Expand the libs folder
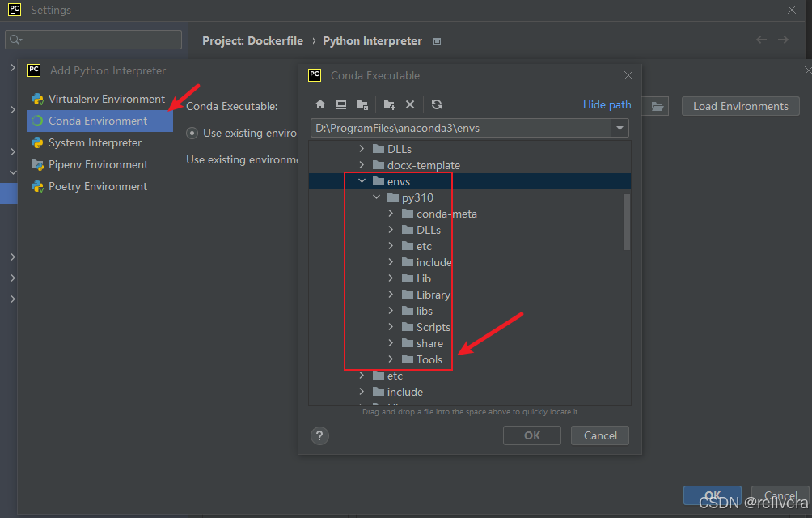This screenshot has width=812, height=518. [391, 310]
